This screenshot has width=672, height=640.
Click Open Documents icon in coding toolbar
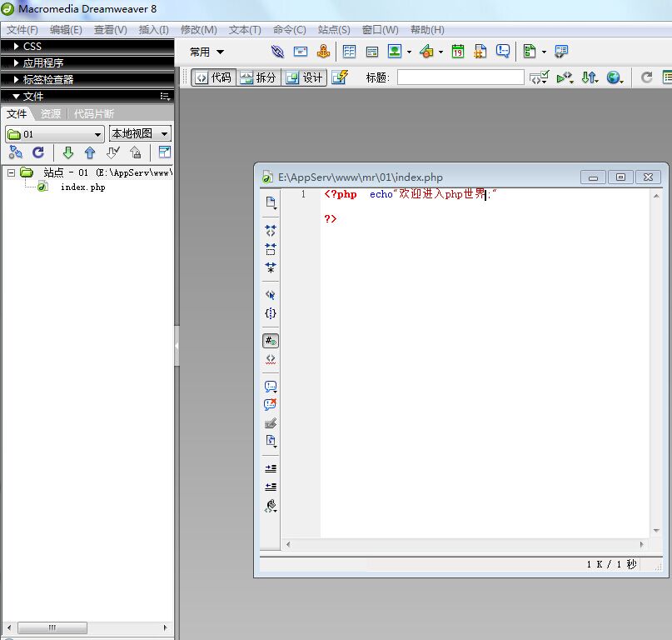[x=271, y=202]
